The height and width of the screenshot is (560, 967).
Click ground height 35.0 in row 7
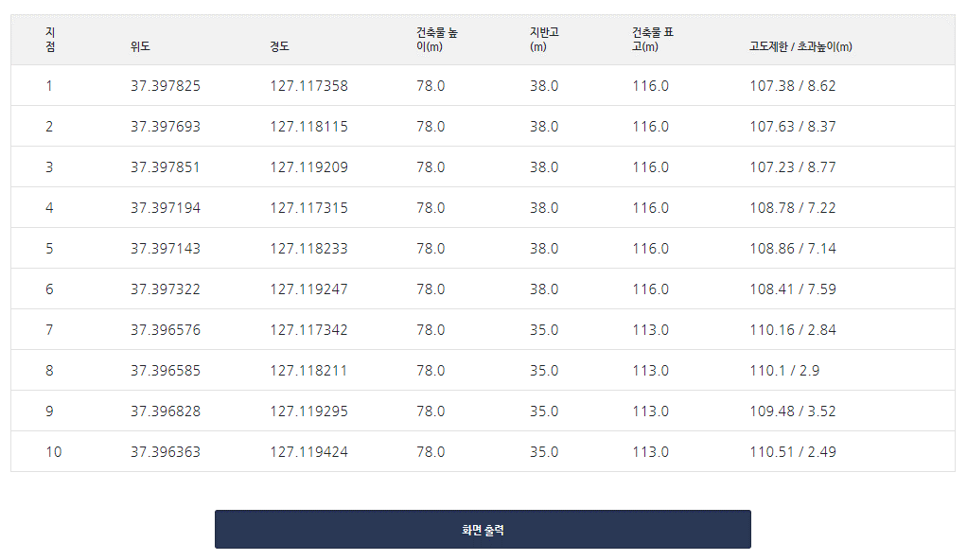(544, 330)
